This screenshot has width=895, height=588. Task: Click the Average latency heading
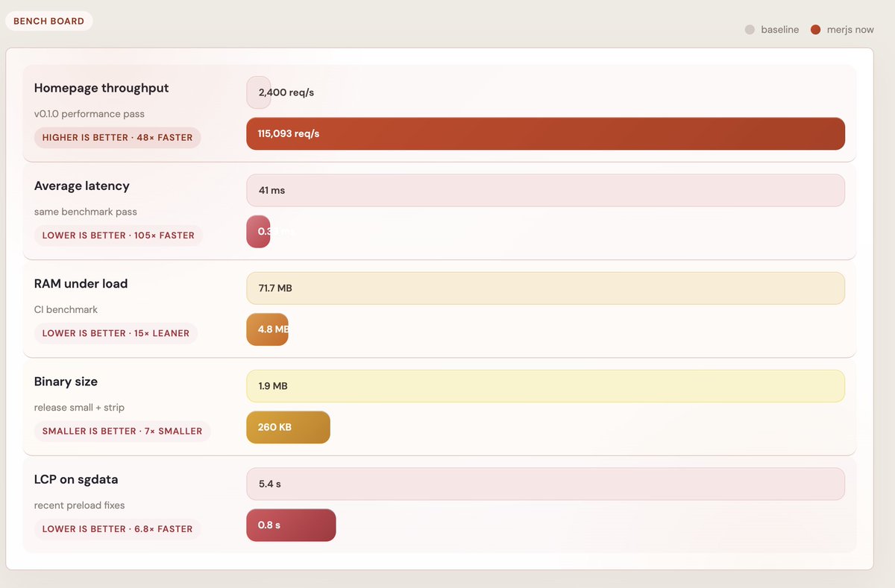click(x=82, y=186)
